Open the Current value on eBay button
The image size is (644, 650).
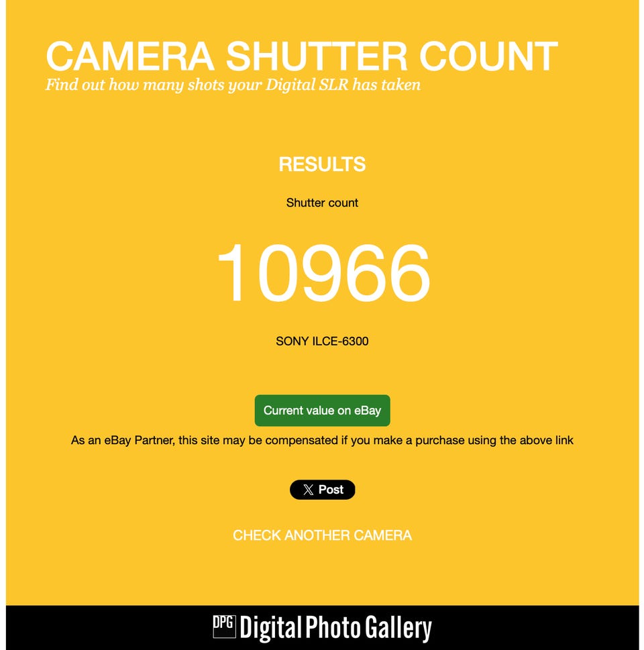coord(322,411)
